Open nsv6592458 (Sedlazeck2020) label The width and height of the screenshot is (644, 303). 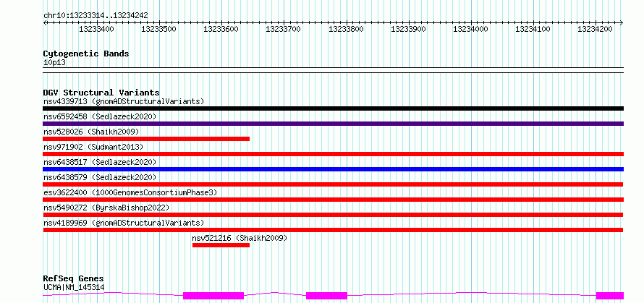(x=100, y=116)
